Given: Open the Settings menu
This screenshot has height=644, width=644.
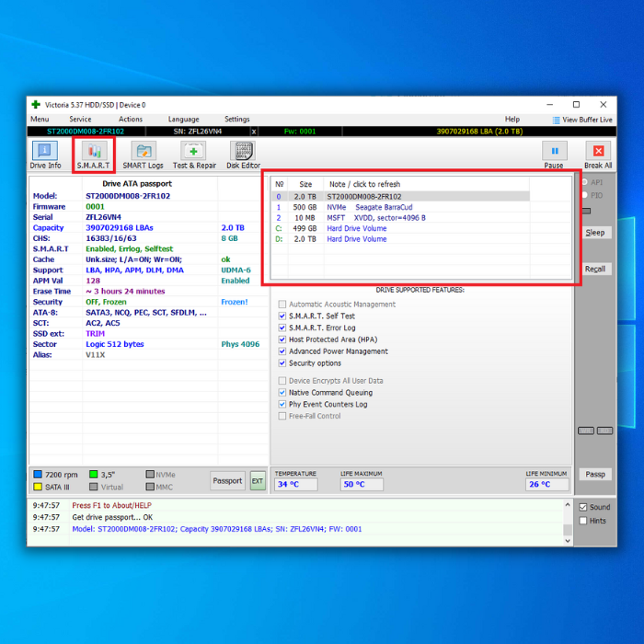Looking at the screenshot, I should [237, 119].
